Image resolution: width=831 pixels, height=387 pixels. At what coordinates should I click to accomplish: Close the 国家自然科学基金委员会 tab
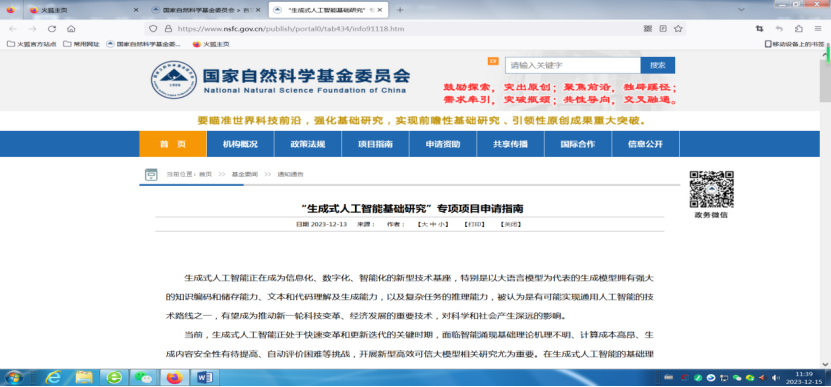[x=258, y=10]
